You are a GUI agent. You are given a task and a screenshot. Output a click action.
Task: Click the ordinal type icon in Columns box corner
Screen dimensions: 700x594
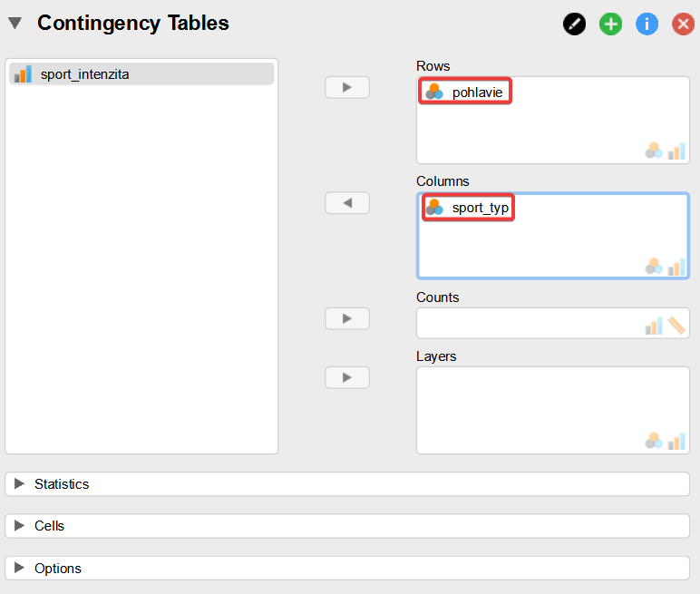(676, 267)
